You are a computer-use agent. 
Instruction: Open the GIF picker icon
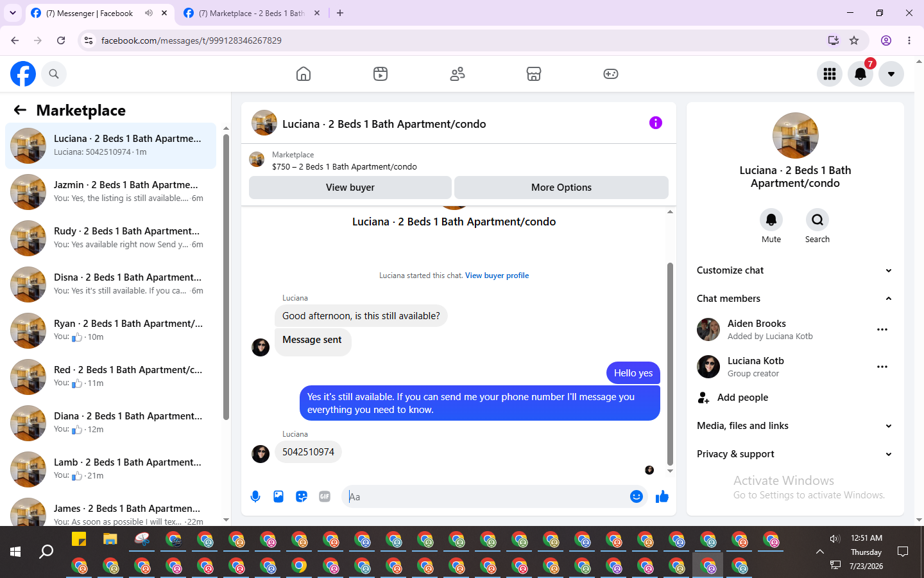coord(325,496)
